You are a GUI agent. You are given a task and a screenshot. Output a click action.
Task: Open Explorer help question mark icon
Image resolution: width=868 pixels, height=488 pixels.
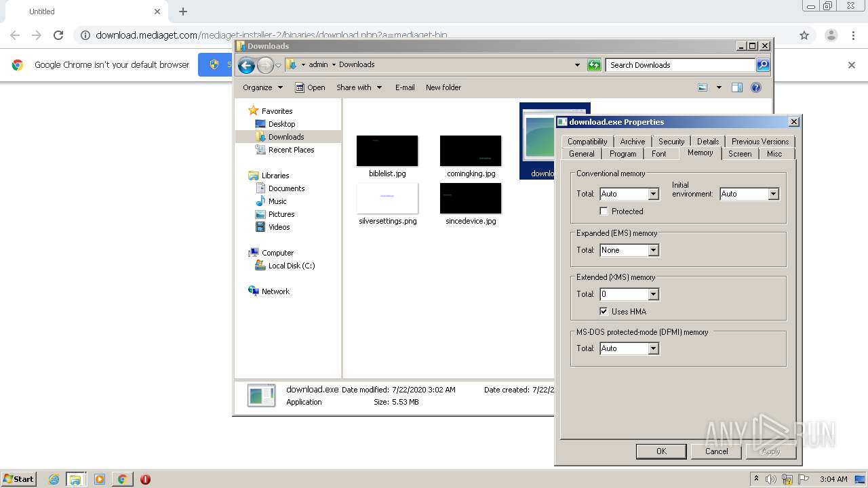[x=756, y=87]
